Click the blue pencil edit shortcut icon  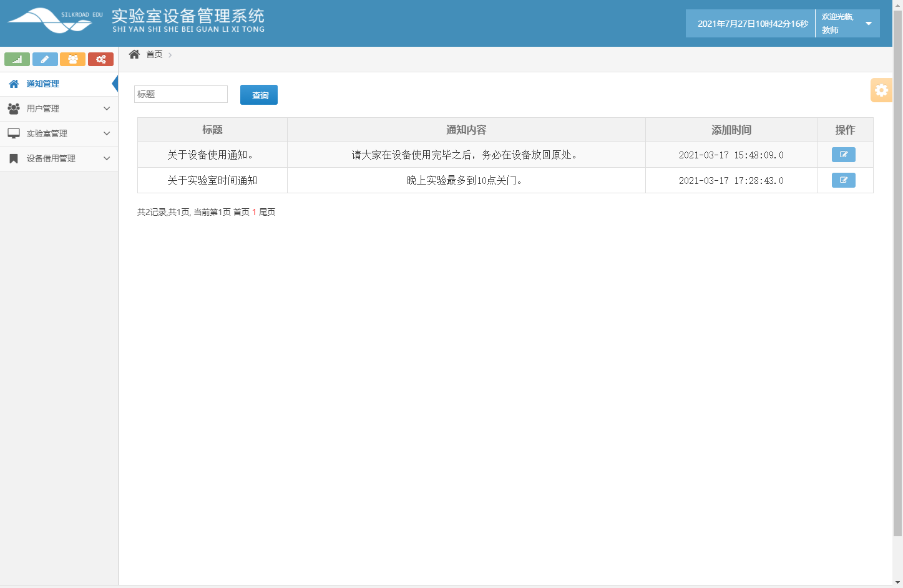[x=45, y=59]
